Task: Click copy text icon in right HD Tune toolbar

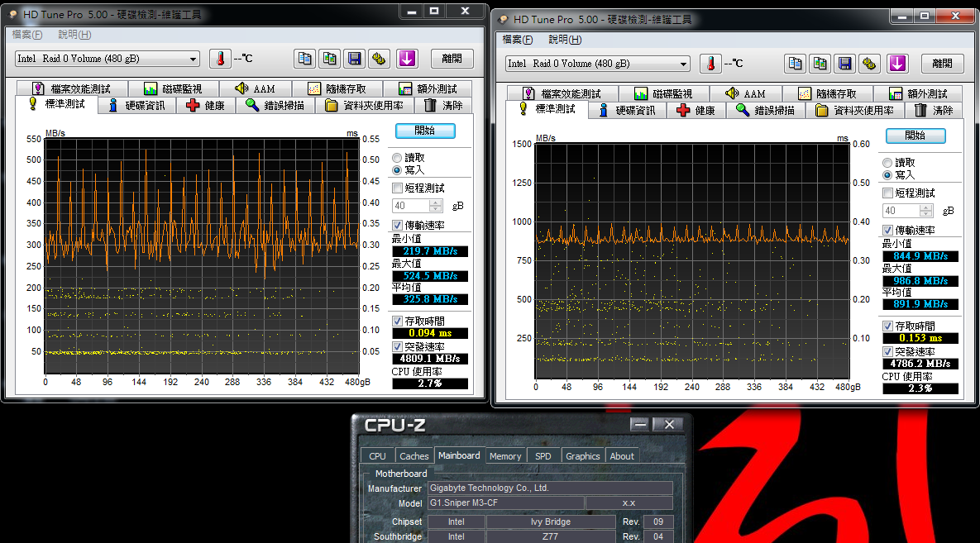Action: (795, 64)
